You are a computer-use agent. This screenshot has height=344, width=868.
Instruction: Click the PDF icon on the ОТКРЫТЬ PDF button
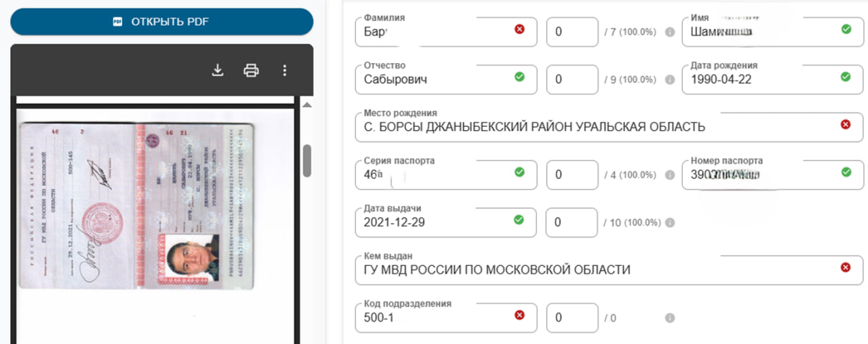117,22
